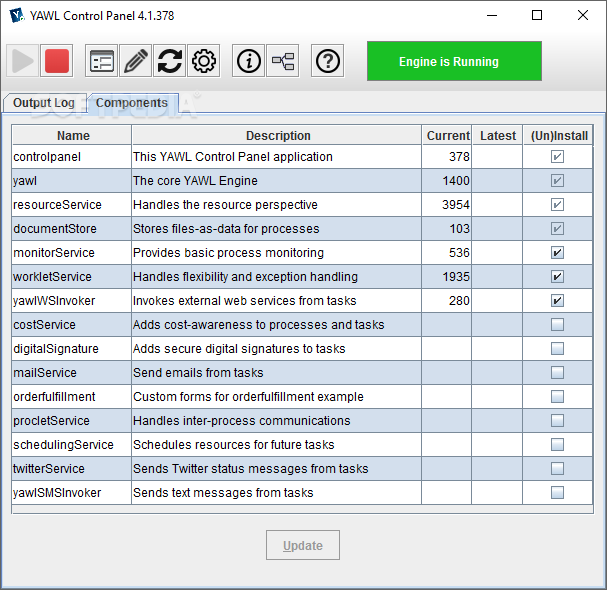Check the costService install checkbox
This screenshot has height=590, width=607.
pos(557,325)
